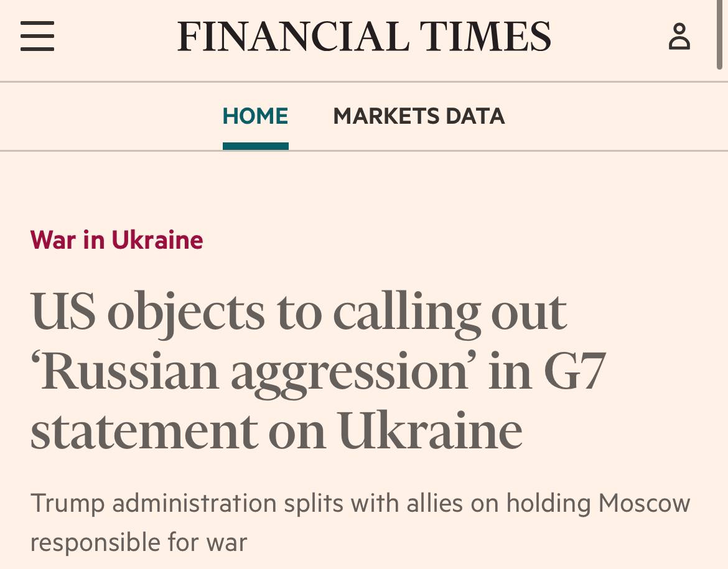Click the vertical scrollbar thumb at right edge
The image size is (728, 569).
coord(719,35)
